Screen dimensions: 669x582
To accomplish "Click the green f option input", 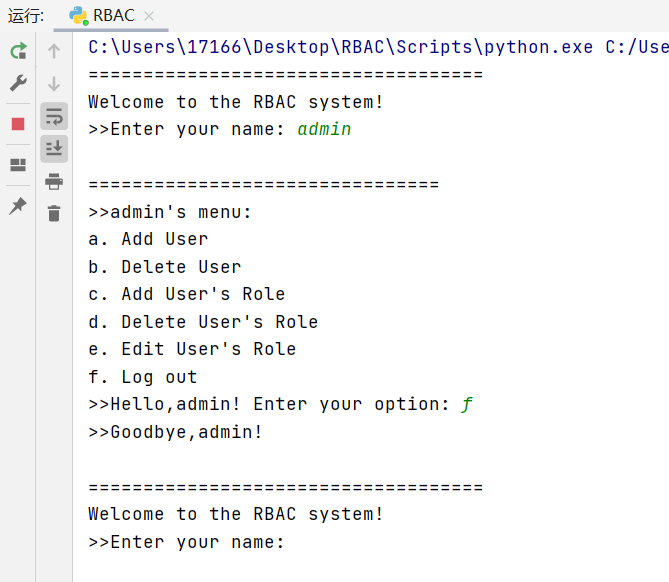I will [467, 404].
